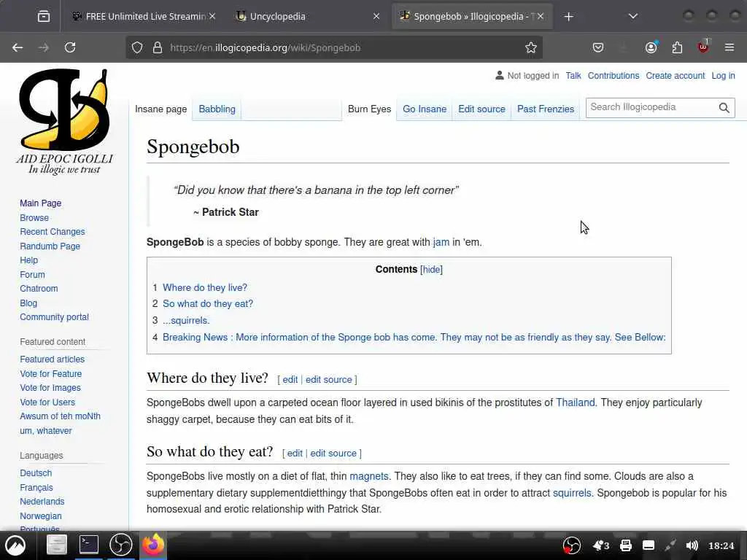Jump to contents item Where do they live?

(205, 287)
